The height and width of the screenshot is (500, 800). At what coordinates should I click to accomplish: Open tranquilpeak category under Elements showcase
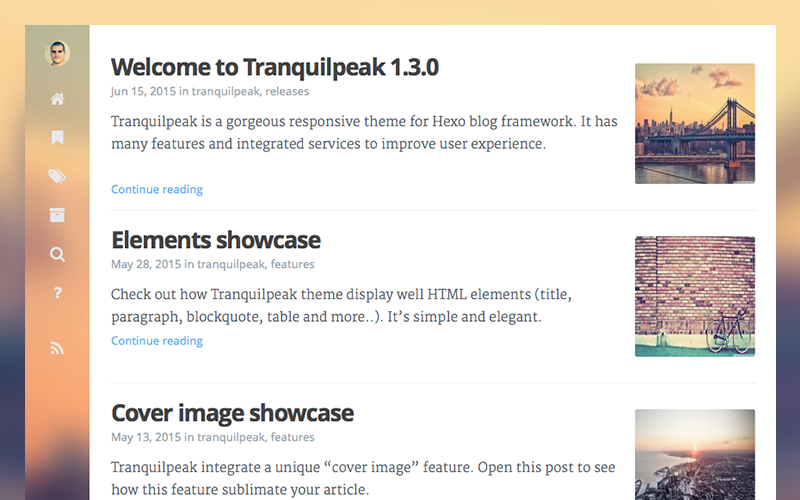pos(232,264)
